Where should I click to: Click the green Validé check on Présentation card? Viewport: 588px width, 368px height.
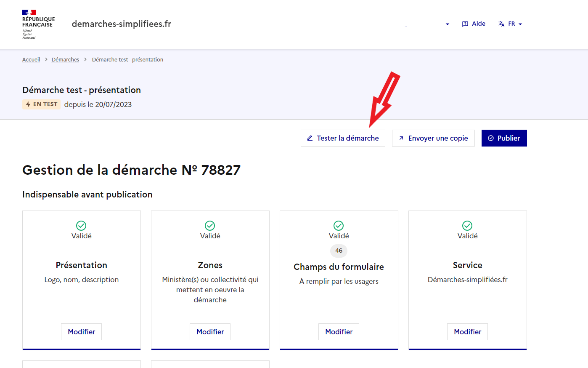coord(81,225)
